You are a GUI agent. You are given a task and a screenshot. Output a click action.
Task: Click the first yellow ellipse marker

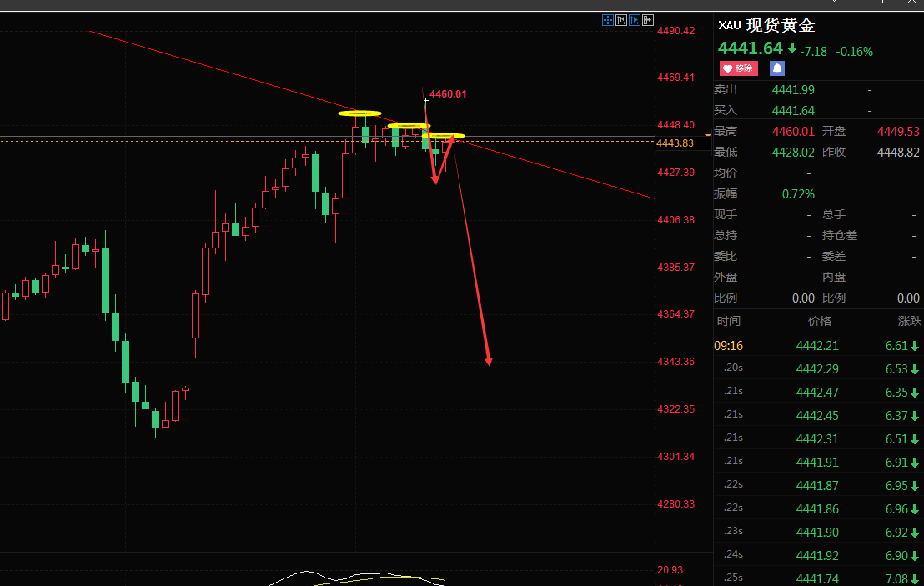[x=359, y=113]
